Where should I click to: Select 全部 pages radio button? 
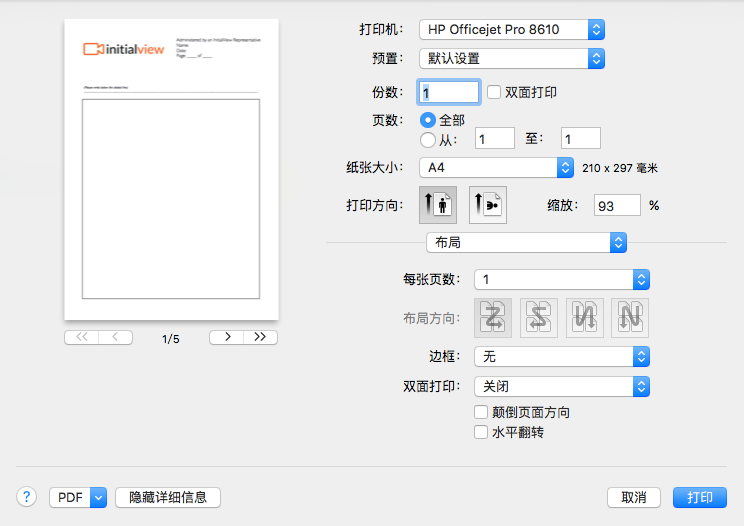[x=428, y=119]
